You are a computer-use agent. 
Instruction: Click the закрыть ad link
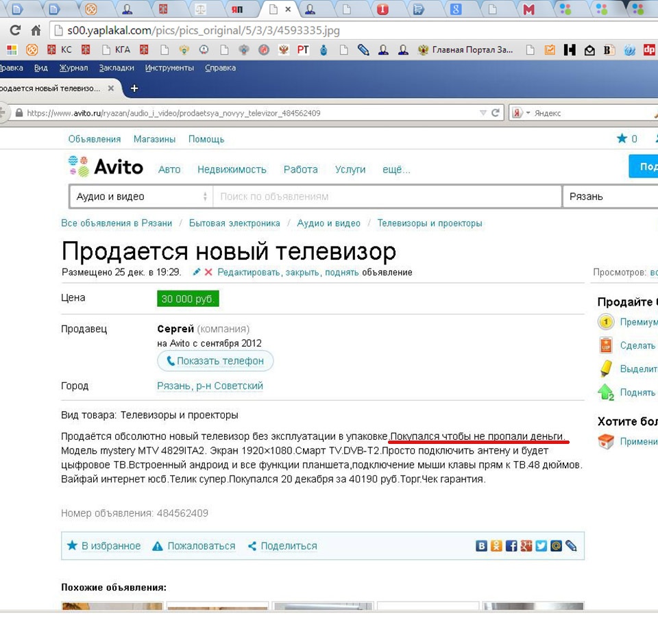pos(303,272)
